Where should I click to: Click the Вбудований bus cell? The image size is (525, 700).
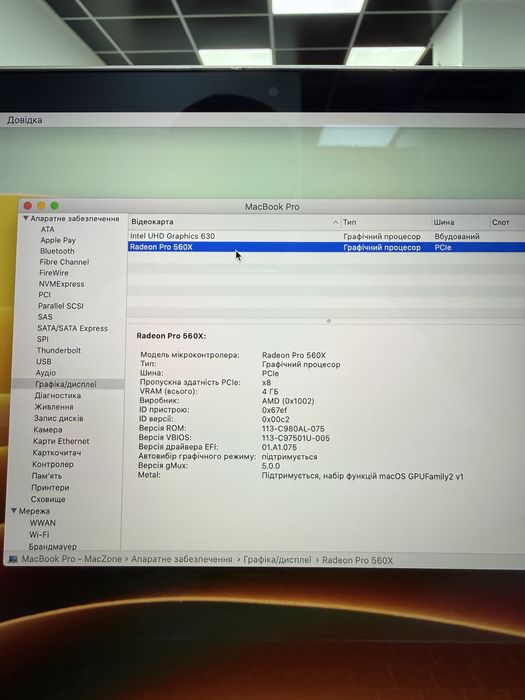[x=457, y=236]
